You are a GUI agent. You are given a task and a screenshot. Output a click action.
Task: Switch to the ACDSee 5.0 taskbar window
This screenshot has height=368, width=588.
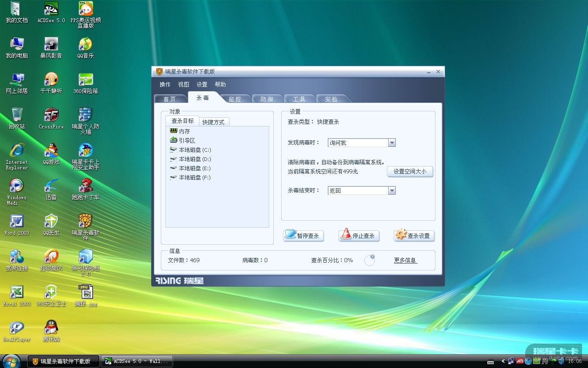(x=137, y=361)
